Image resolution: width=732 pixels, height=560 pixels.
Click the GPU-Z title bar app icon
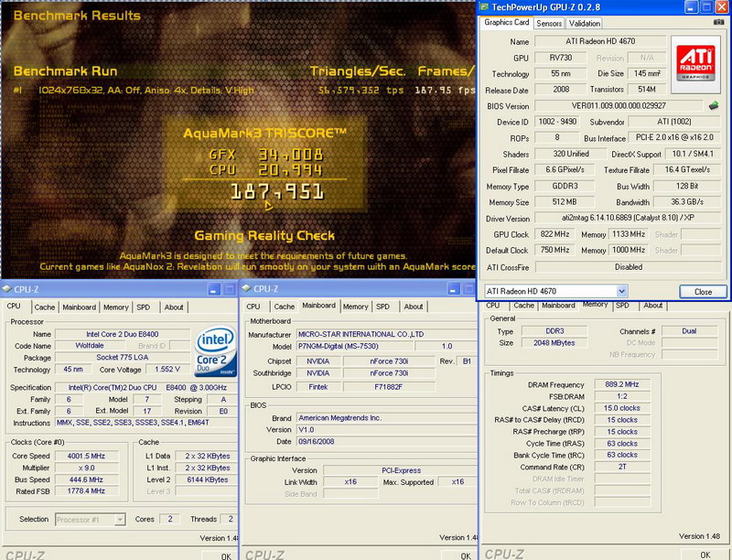[485, 7]
